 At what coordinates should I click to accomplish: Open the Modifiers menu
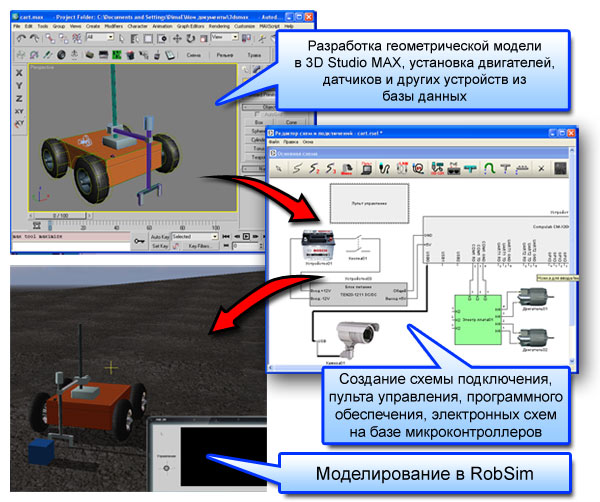click(x=114, y=26)
